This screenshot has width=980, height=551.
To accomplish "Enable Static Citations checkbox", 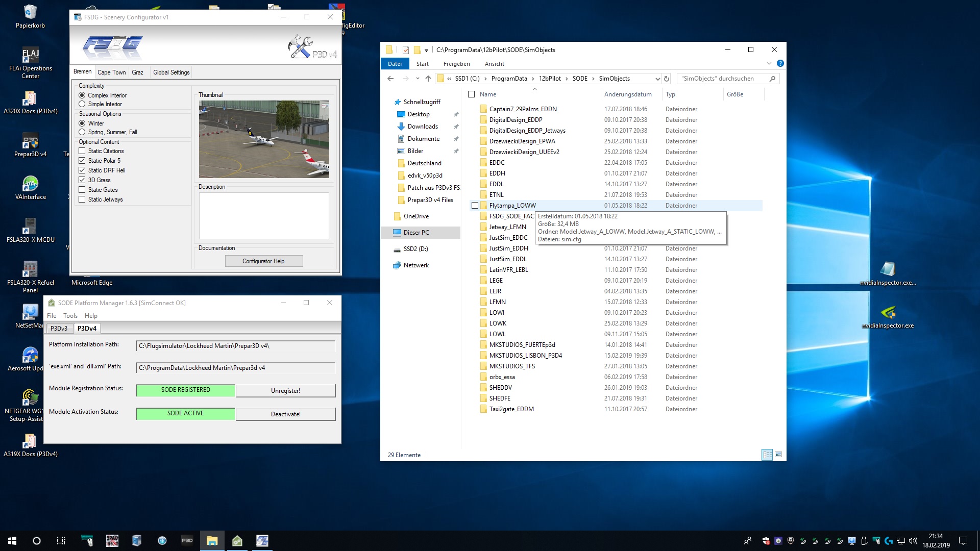I will pyautogui.click(x=82, y=151).
